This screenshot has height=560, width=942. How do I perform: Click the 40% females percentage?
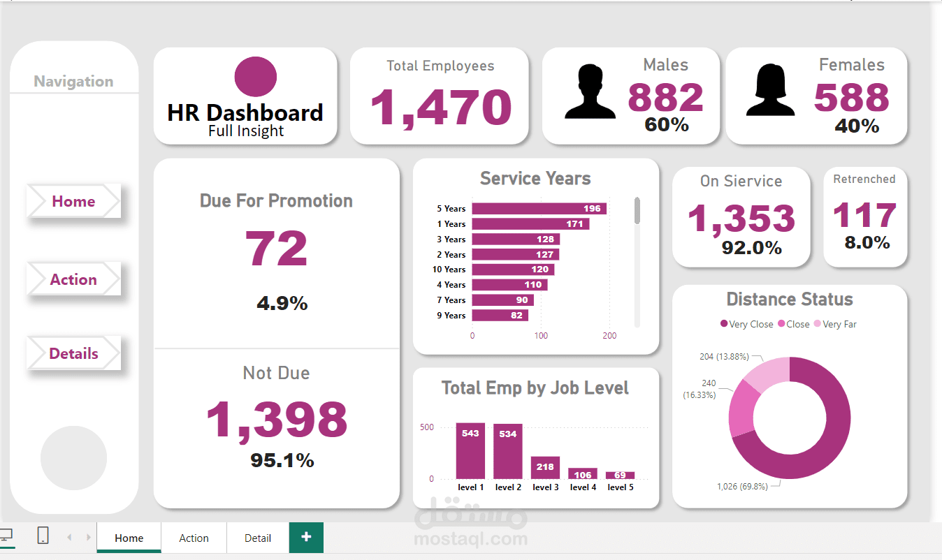[x=857, y=126]
